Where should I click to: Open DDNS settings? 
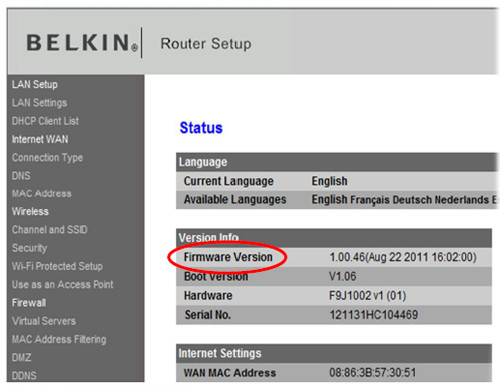(x=24, y=376)
